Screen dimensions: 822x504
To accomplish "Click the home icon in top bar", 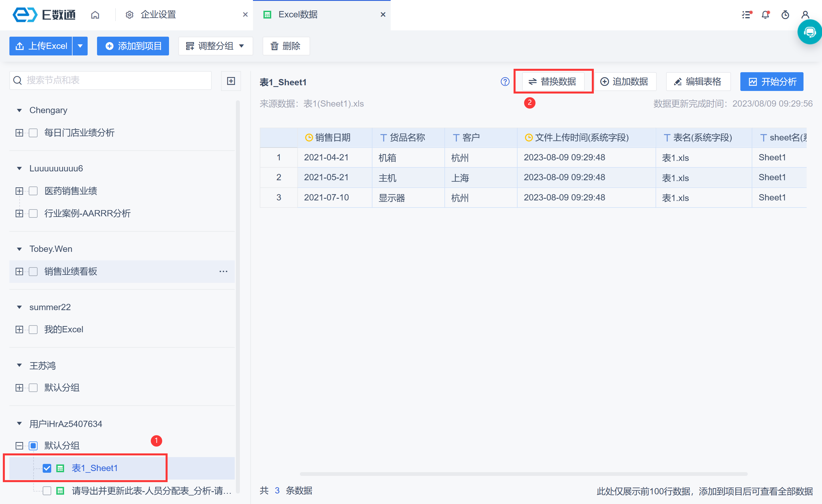I will (x=95, y=15).
